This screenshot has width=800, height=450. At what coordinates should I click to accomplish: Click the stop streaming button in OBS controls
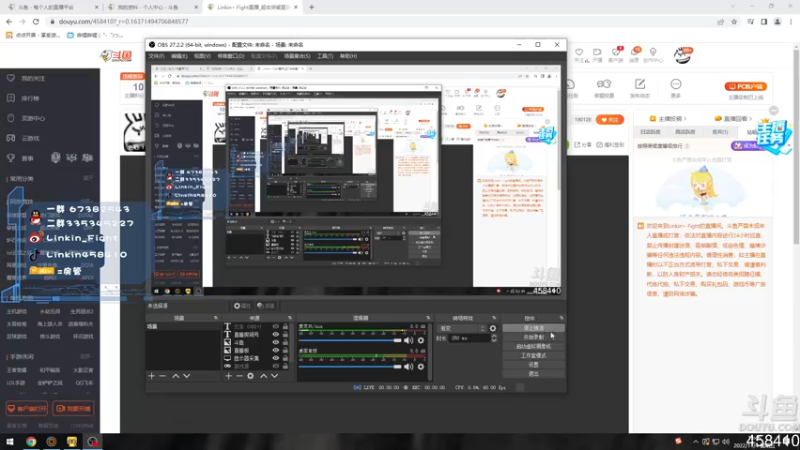(x=534, y=328)
